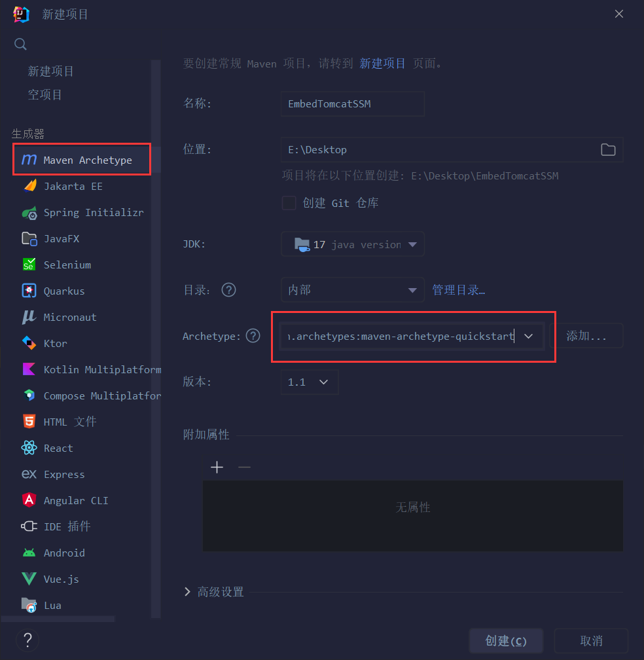
Task: Open help for the catalog (目录) field
Action: pos(228,289)
